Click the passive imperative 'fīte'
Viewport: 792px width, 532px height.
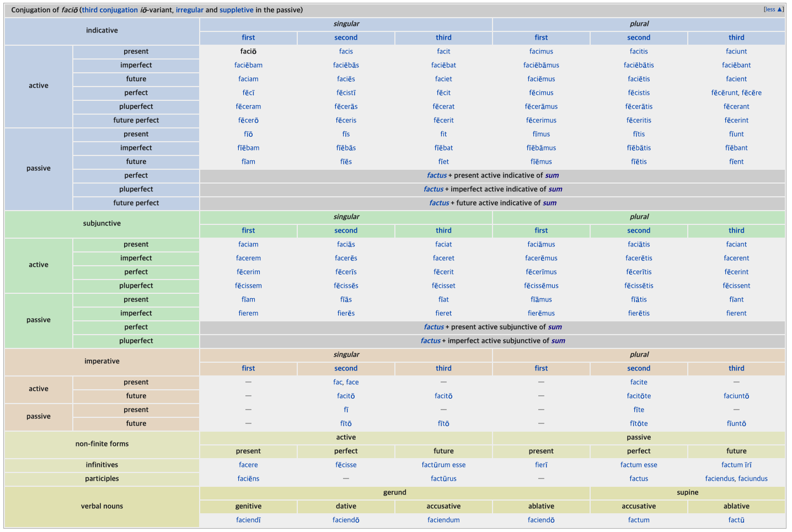(x=639, y=410)
